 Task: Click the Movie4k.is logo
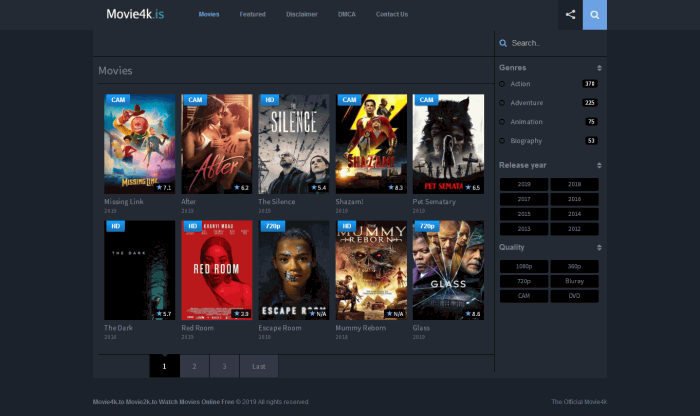[x=135, y=14]
